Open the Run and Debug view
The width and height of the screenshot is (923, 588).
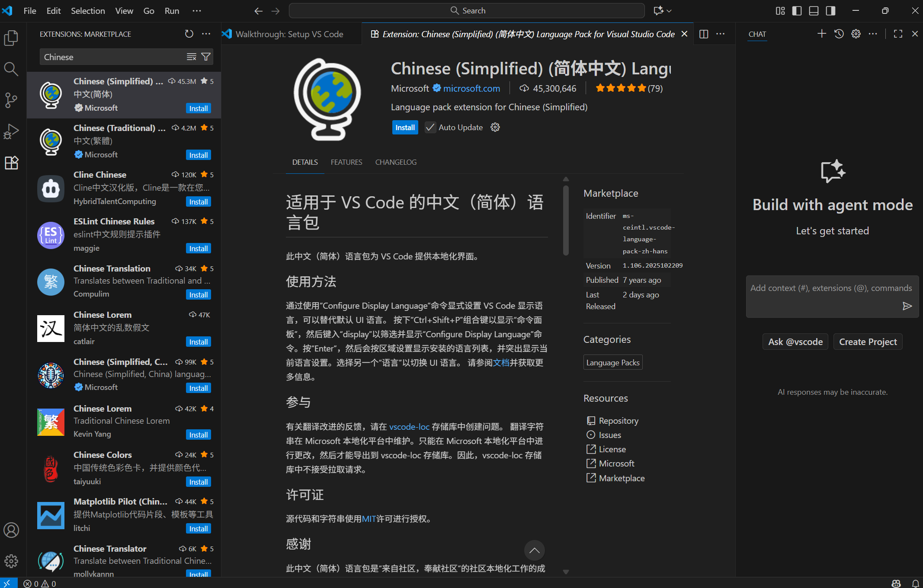[11, 131]
